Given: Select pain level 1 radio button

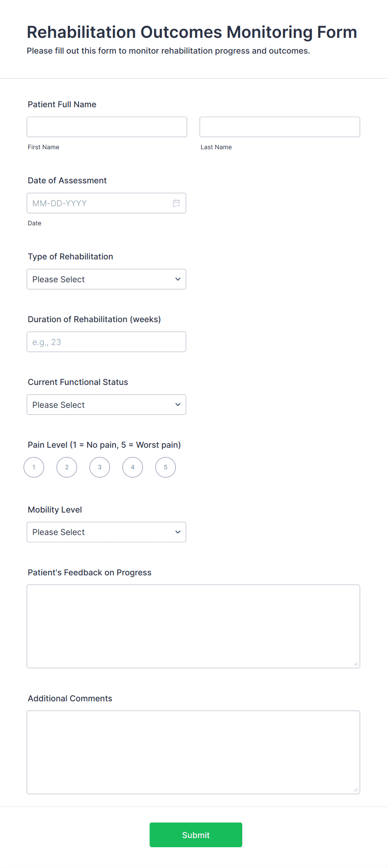Looking at the screenshot, I should coord(34,467).
